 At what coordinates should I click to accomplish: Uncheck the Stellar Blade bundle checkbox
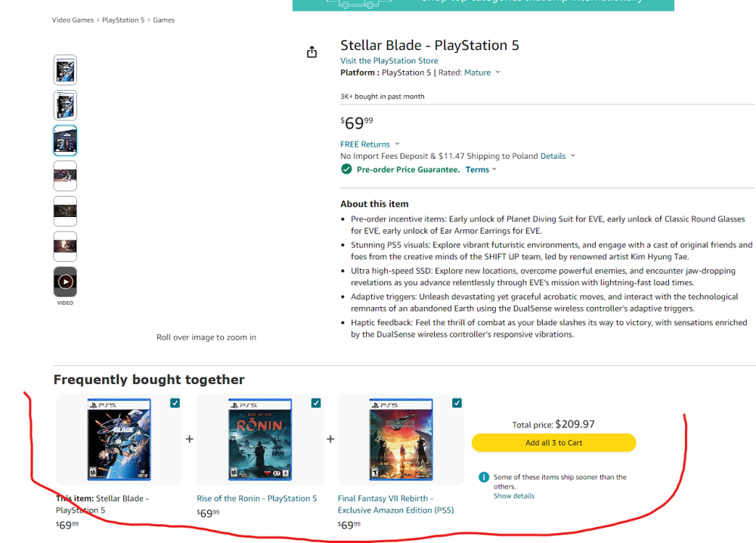click(x=175, y=403)
